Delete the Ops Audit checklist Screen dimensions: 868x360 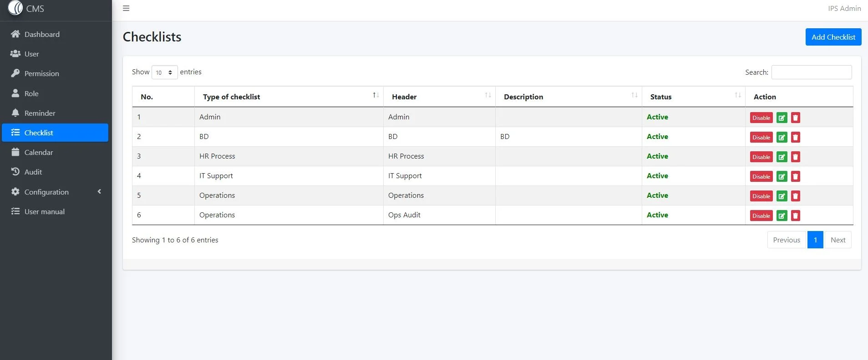[x=795, y=216]
